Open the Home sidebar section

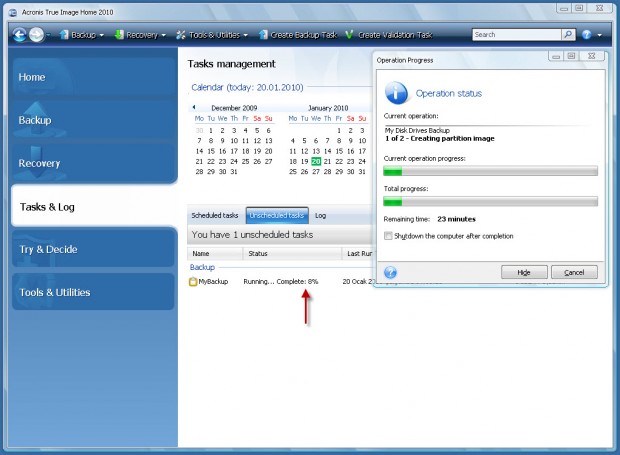tap(94, 77)
